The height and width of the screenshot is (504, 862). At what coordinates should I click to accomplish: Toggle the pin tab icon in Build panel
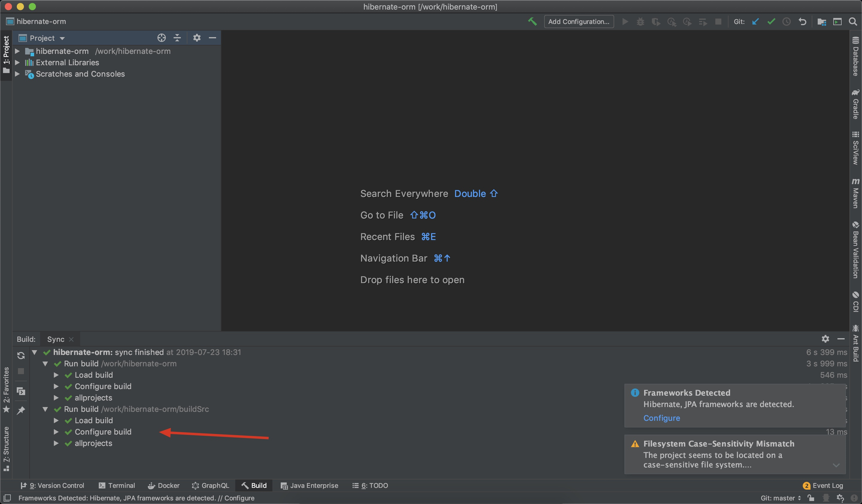point(21,410)
